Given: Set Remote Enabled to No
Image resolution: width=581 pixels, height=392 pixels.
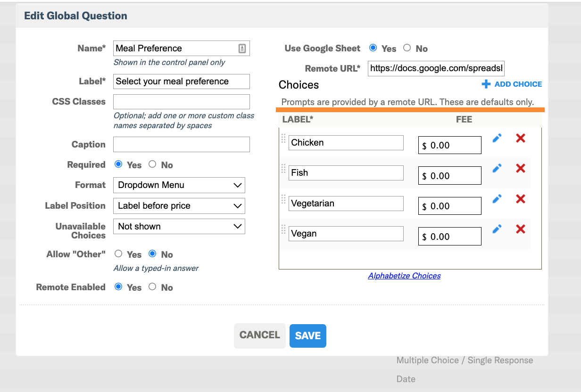Looking at the screenshot, I should 152,286.
